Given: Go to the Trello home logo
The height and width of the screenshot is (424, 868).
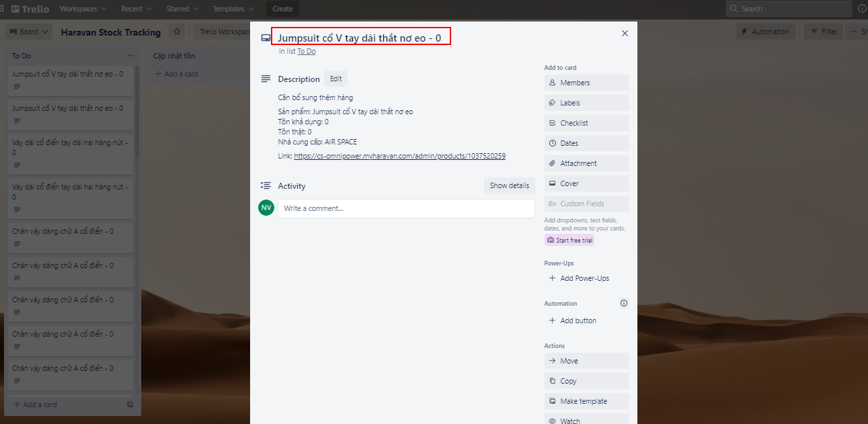Looking at the screenshot, I should pyautogui.click(x=32, y=9).
